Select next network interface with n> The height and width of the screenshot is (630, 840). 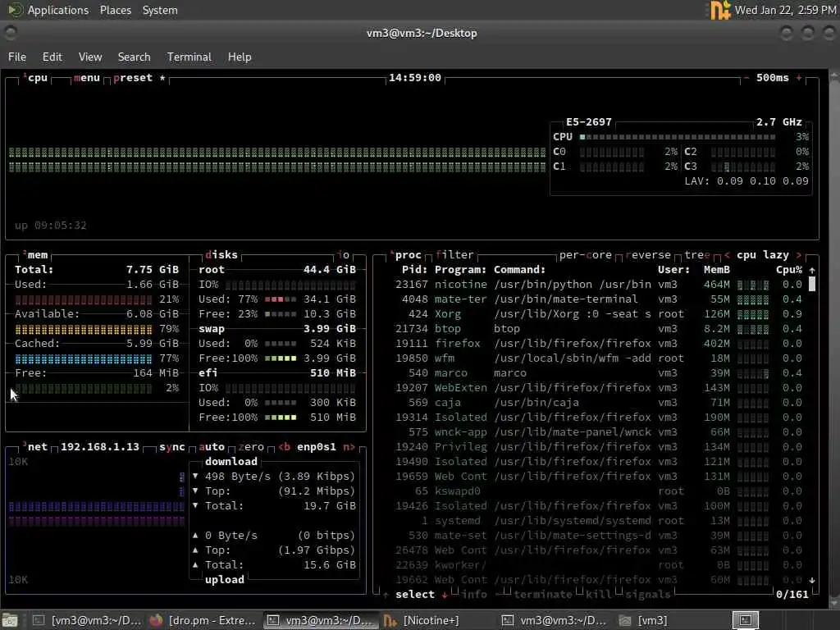point(349,447)
